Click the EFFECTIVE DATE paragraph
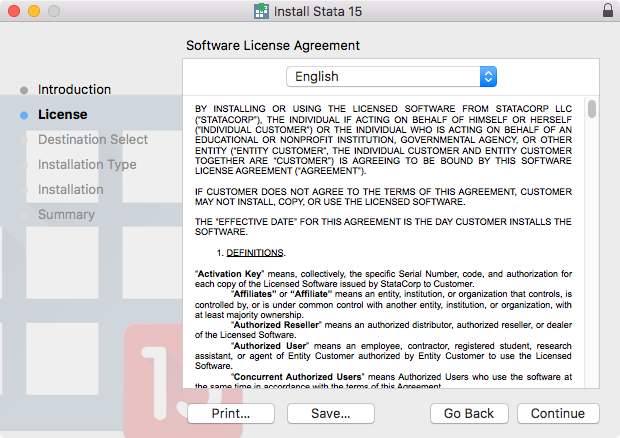This screenshot has height=438, width=620. coord(383,227)
